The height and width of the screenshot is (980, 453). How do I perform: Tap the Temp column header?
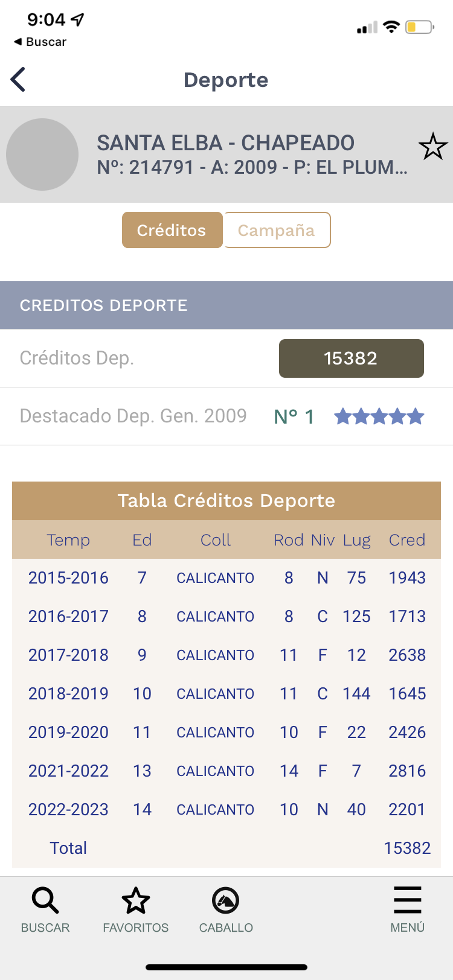coord(68,540)
